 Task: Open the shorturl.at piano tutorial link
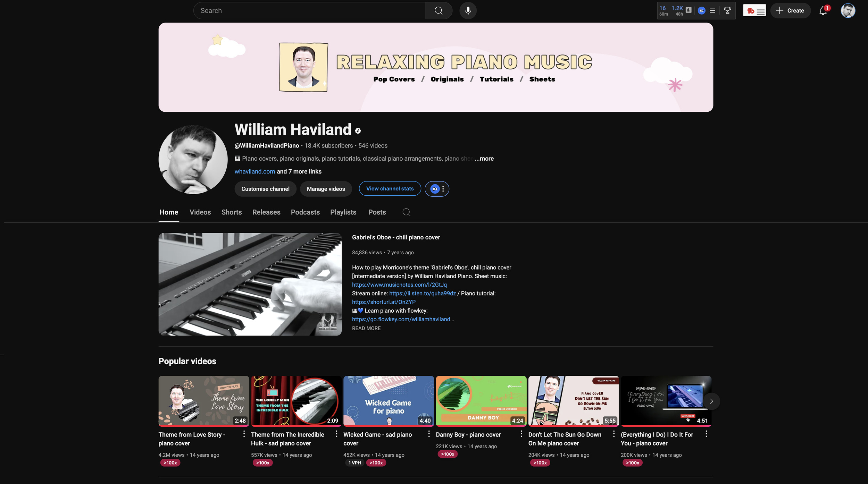pos(384,302)
